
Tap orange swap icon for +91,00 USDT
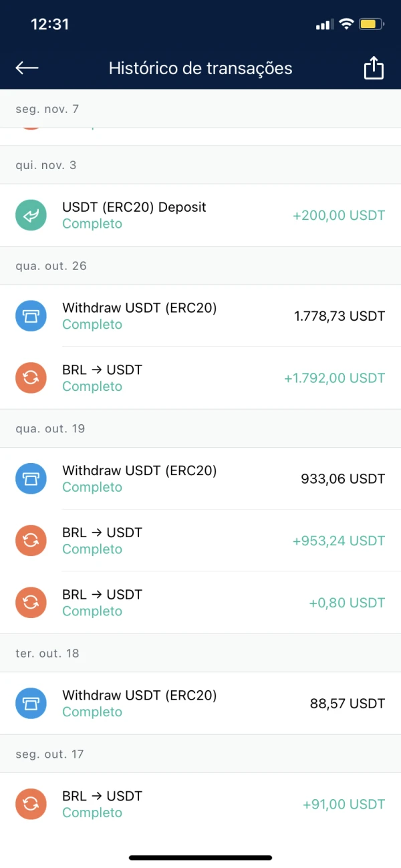(31, 804)
